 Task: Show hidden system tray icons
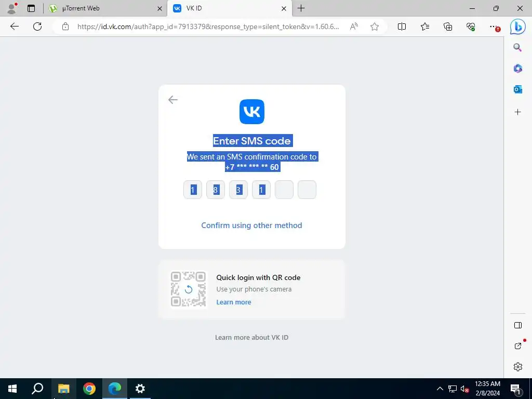pos(440,389)
